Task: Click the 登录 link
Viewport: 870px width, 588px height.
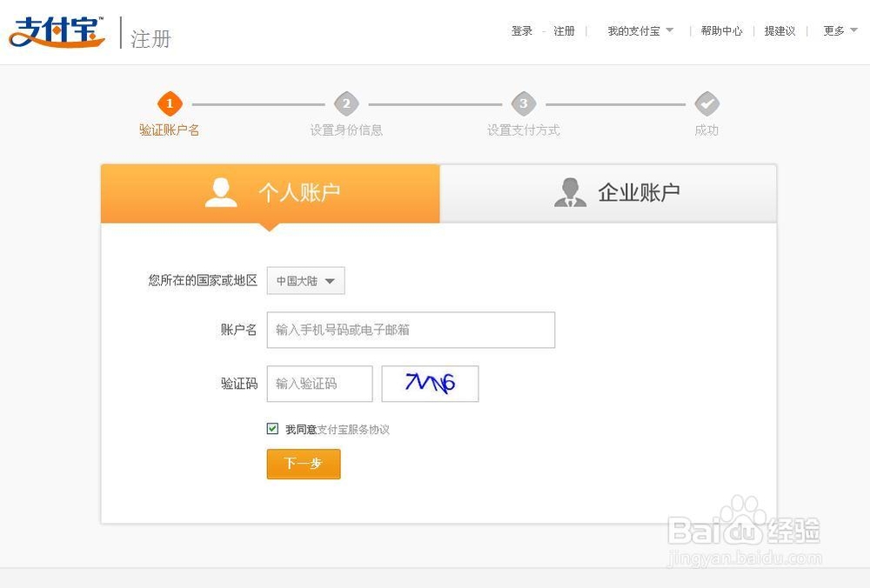Action: pos(521,31)
